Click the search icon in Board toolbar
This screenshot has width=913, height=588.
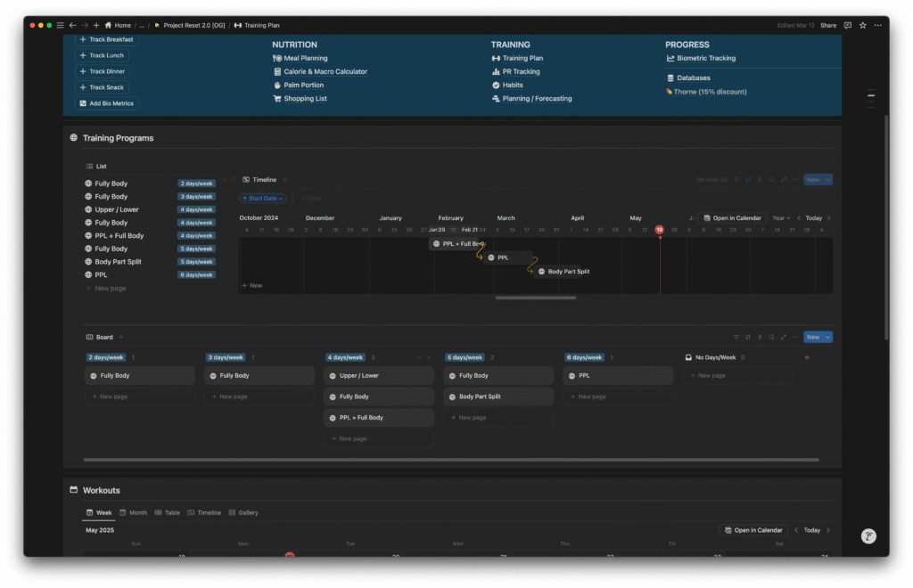pos(771,337)
